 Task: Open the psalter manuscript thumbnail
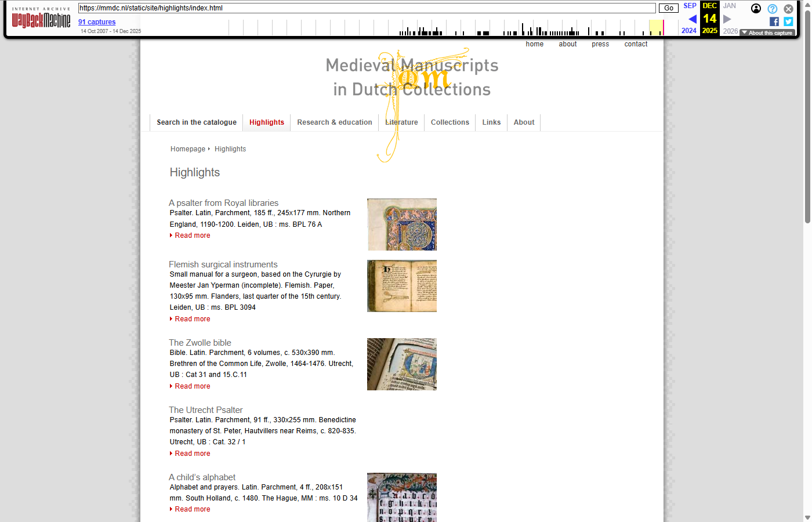401,224
